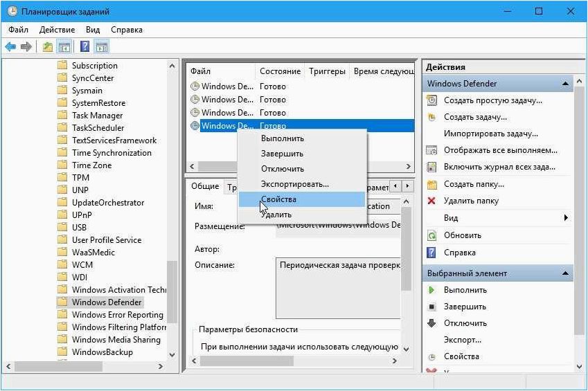The width and height of the screenshot is (588, 391).
Task: Click the Up one level folder icon
Action: [x=48, y=47]
